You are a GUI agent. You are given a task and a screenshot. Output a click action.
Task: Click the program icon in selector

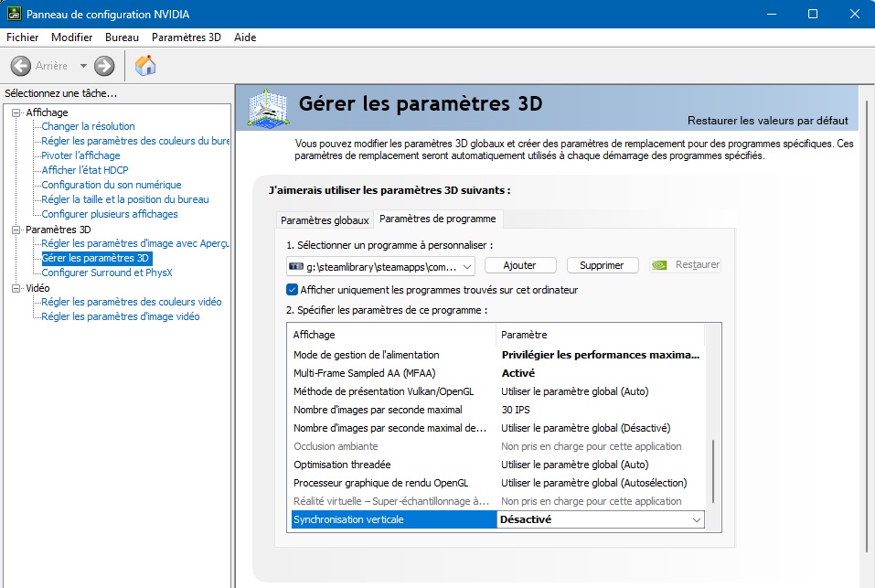click(295, 267)
